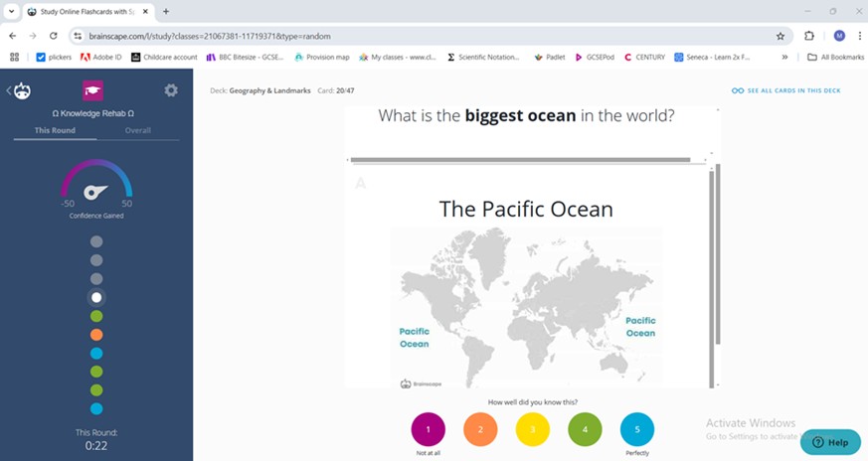Screen dimensions: 868x461
Task: Open a new browser tab
Action: tap(166, 11)
